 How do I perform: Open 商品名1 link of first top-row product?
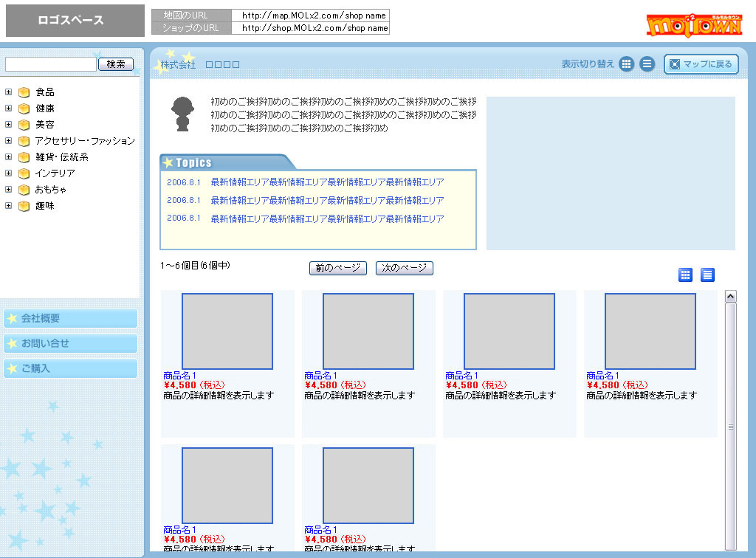coord(180,376)
